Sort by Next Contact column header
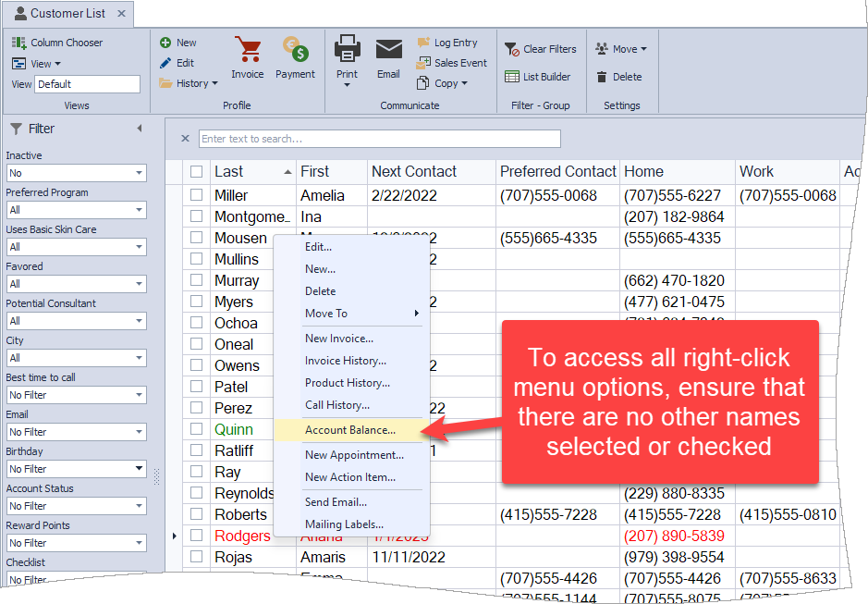 pos(432,172)
